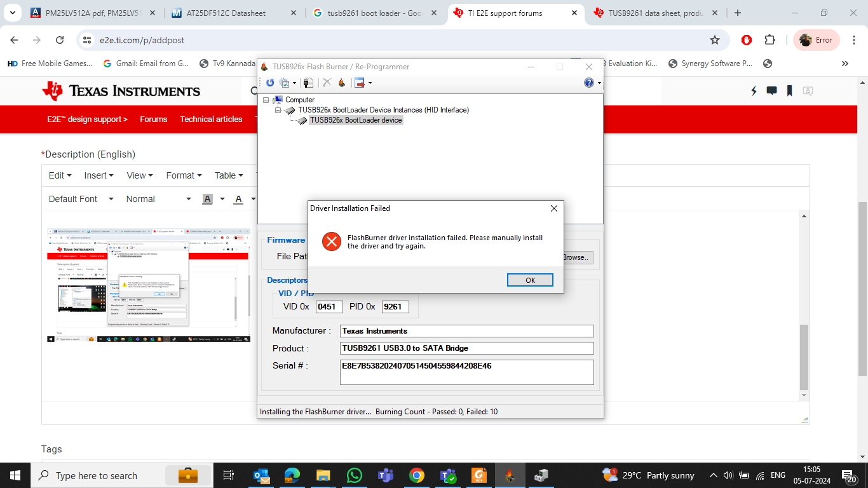Open Tv9 Kannada bookmark
Image resolution: width=868 pixels, height=488 pixels.
point(227,64)
